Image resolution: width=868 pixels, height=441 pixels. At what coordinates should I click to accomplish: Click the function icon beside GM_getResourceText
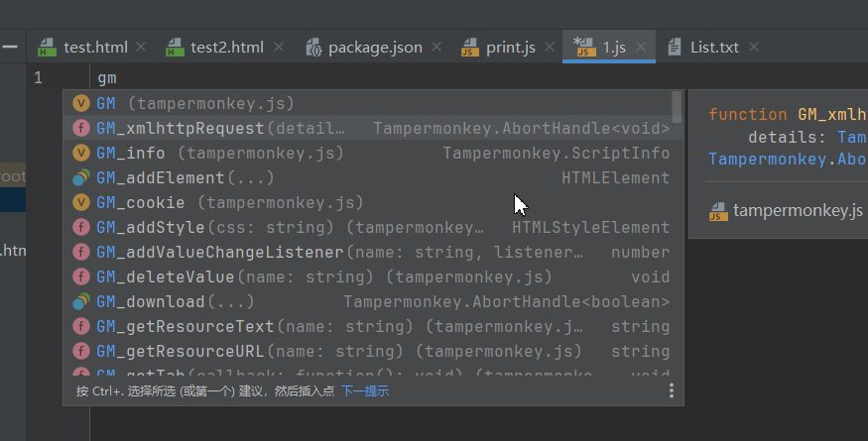tap(81, 326)
